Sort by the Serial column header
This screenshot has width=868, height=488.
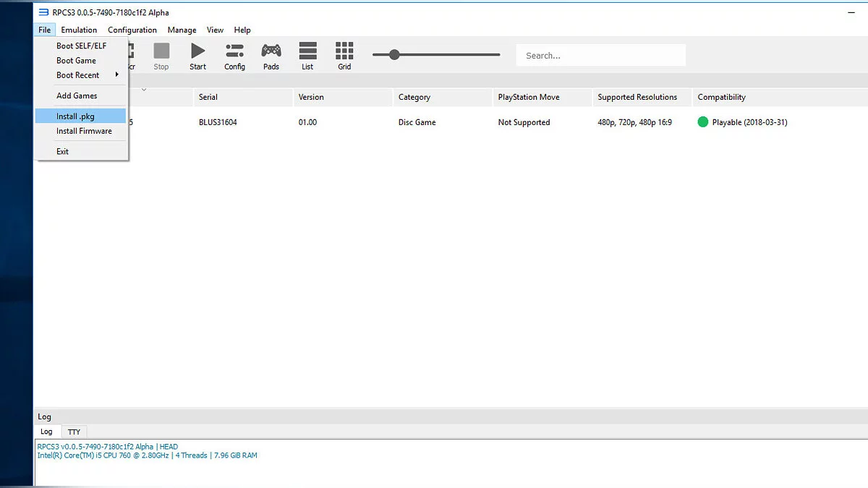click(x=208, y=97)
